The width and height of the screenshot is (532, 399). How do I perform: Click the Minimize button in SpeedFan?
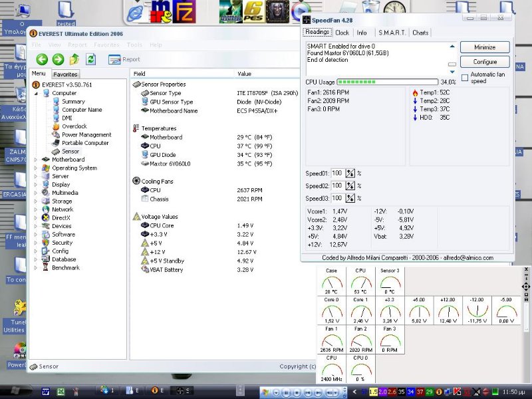click(x=485, y=47)
